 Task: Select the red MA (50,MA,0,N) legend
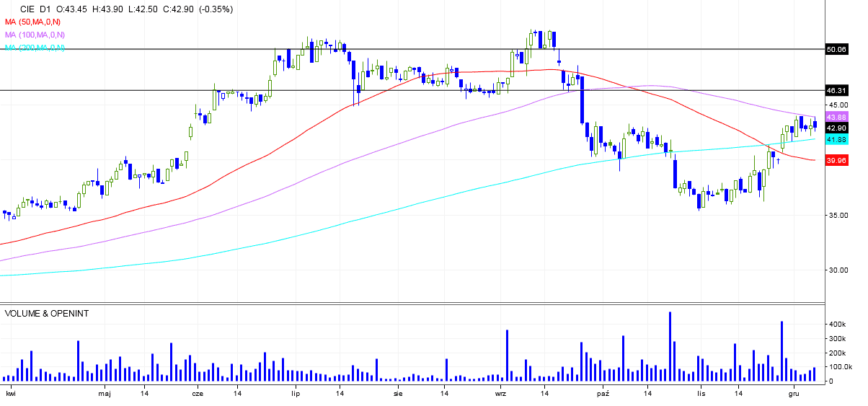click(35, 22)
